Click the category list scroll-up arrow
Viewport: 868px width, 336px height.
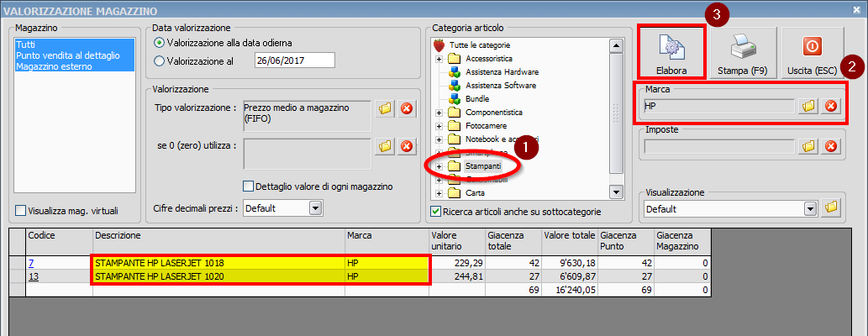616,45
